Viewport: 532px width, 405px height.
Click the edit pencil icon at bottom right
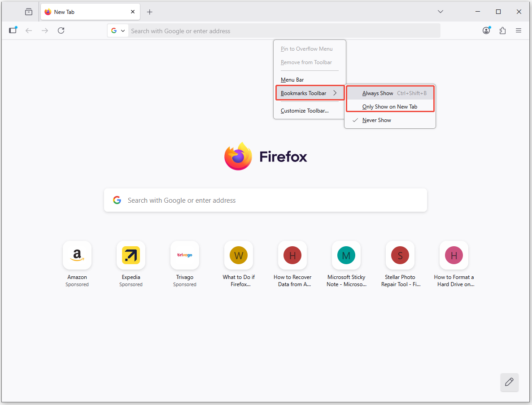pos(509,382)
